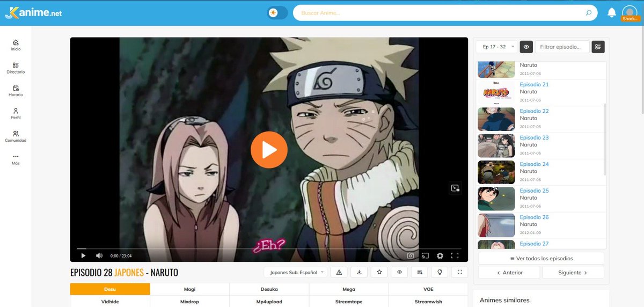This screenshot has width=644, height=307.
Task: Start the video with the orange play button
Action: (x=269, y=150)
